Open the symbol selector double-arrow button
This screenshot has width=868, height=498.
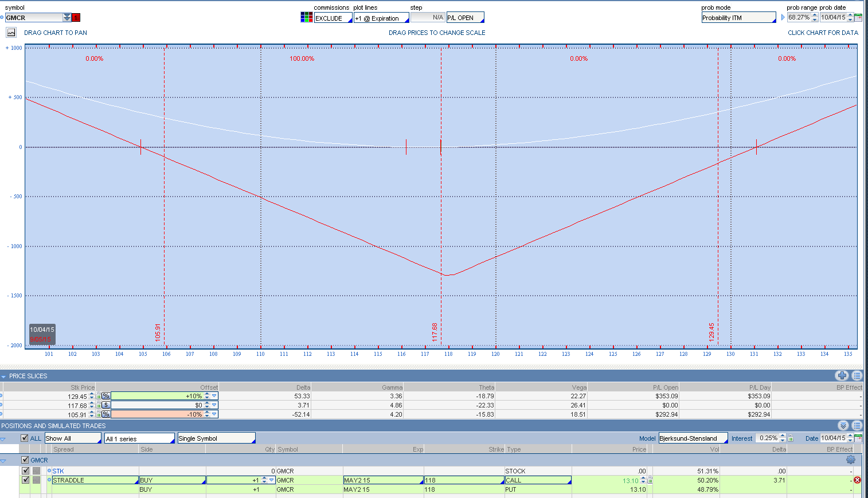pos(67,18)
